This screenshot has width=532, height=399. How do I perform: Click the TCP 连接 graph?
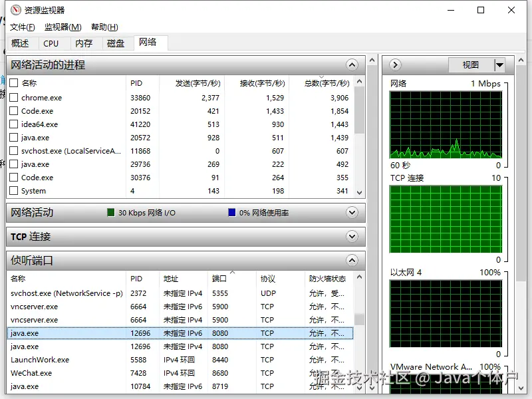(446, 219)
